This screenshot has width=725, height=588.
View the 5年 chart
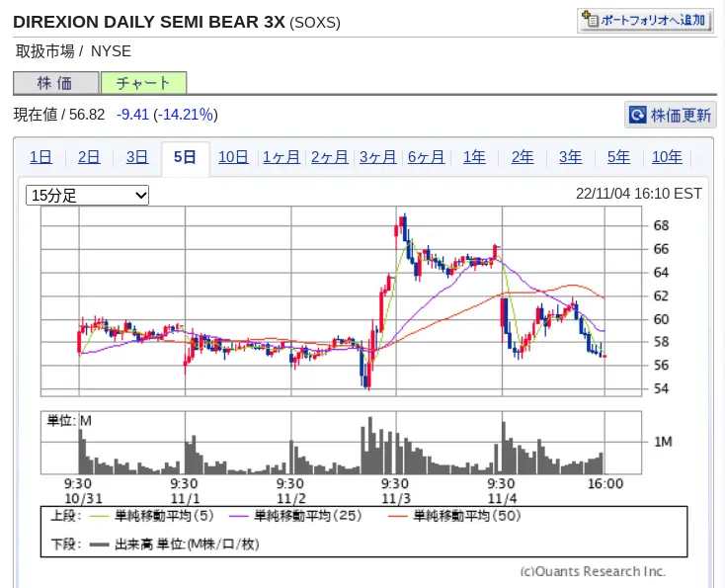618,157
